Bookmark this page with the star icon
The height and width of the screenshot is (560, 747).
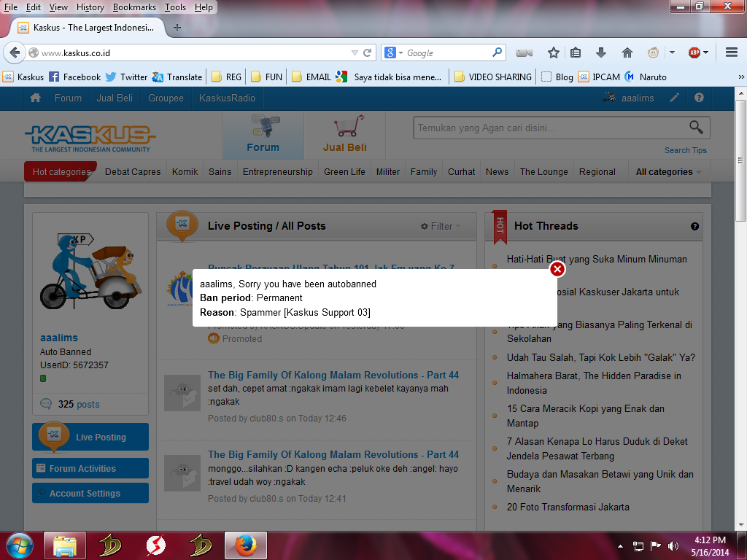(553, 52)
